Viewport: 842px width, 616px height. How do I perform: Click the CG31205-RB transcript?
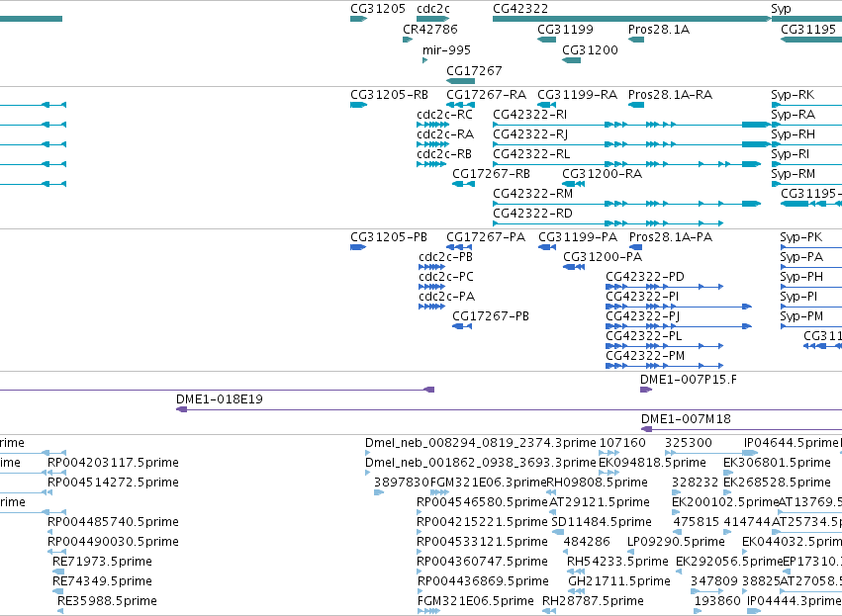pyautogui.click(x=358, y=105)
